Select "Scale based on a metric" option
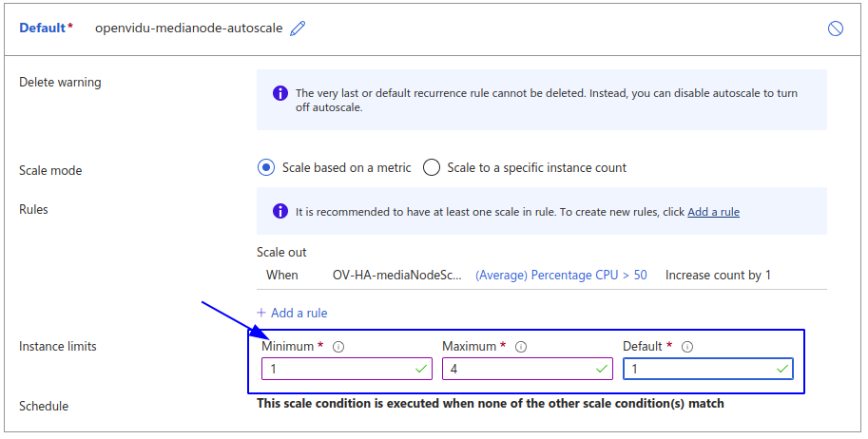Screen dimensions: 868x439 point(266,168)
